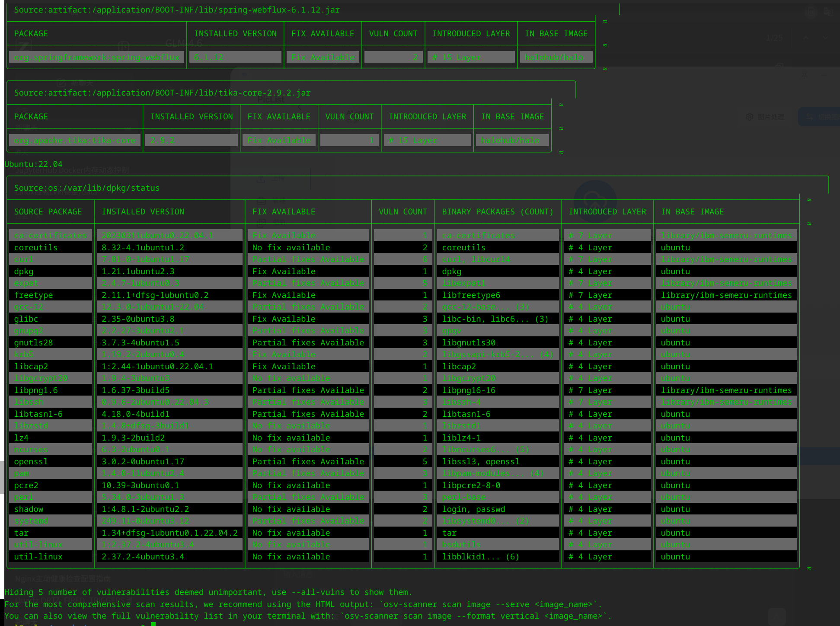Go to next match with down chevron
This screenshot has height=626, width=840.
click(x=825, y=38)
